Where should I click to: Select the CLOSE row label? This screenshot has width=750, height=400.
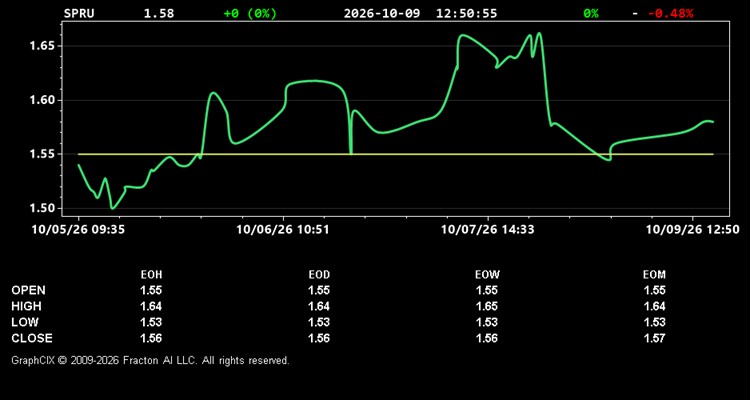32,338
